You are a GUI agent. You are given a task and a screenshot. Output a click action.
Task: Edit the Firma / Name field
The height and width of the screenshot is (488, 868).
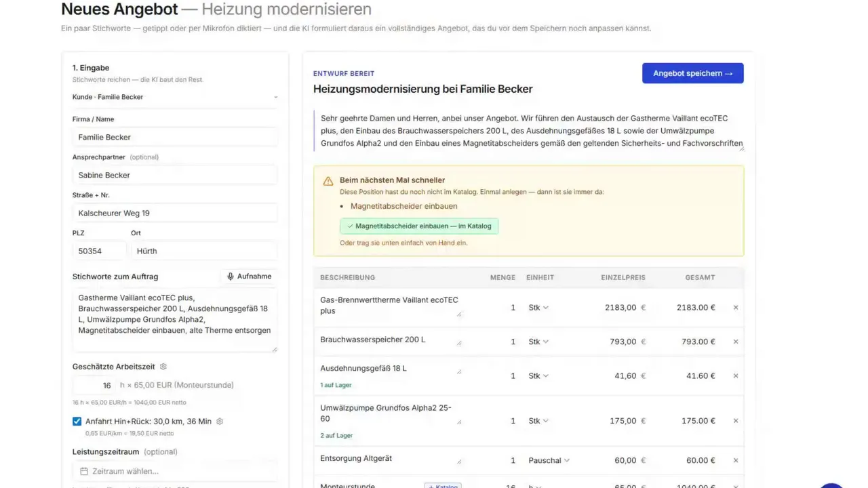[175, 137]
